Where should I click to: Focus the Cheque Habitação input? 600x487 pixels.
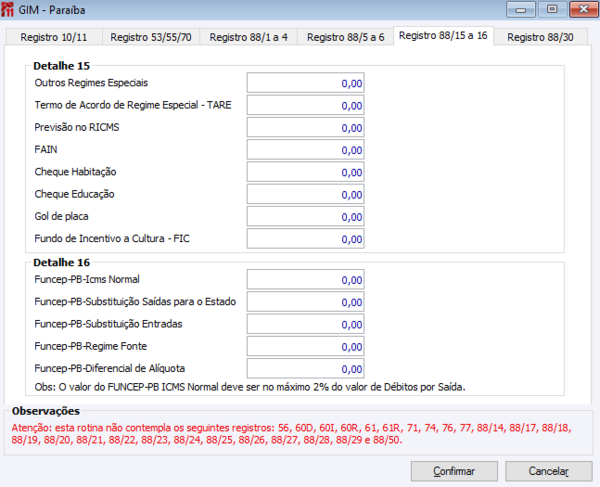305,172
